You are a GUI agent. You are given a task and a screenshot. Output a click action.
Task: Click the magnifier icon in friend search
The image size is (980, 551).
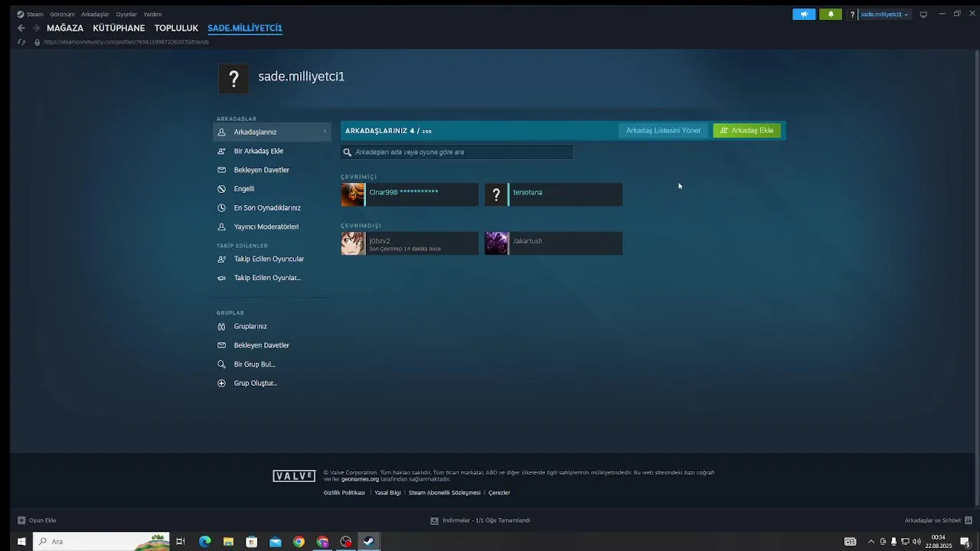point(348,152)
